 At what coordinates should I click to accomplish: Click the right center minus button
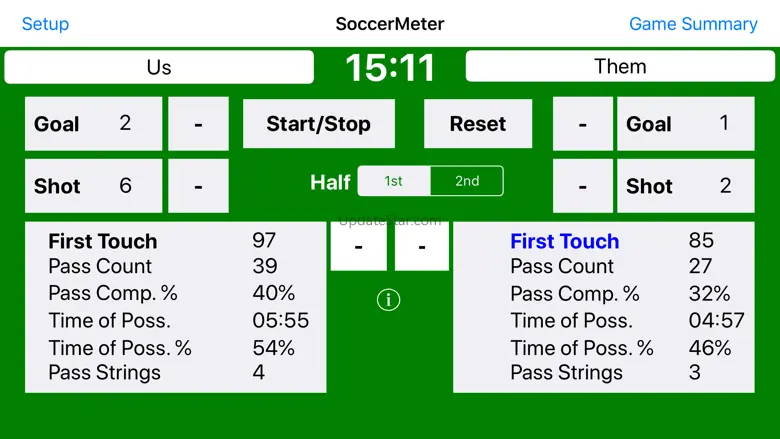coord(421,246)
